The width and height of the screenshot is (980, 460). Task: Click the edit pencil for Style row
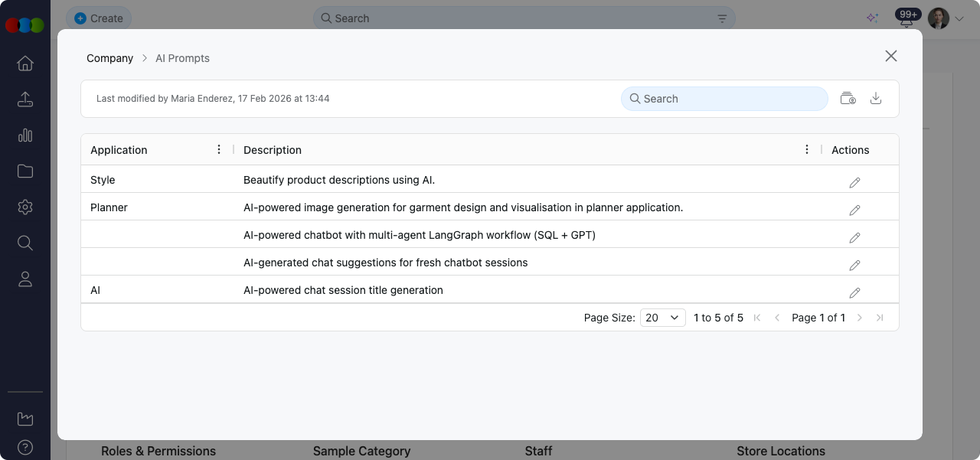coord(854,182)
